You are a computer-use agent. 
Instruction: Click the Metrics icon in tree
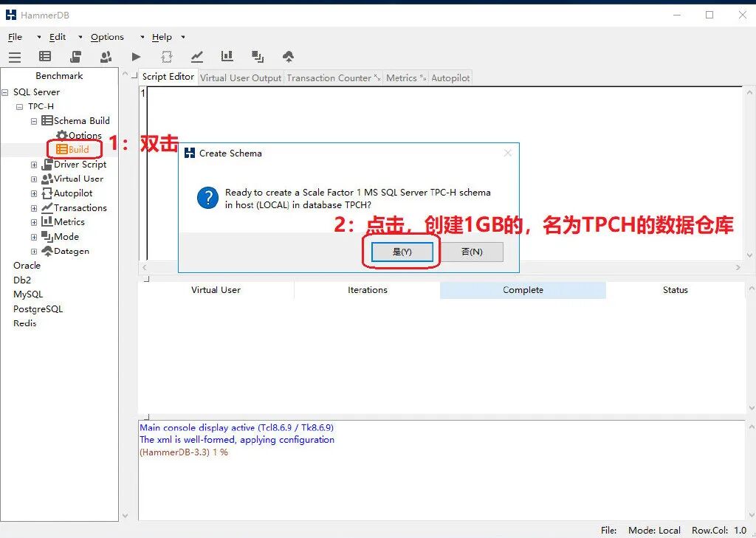47,221
